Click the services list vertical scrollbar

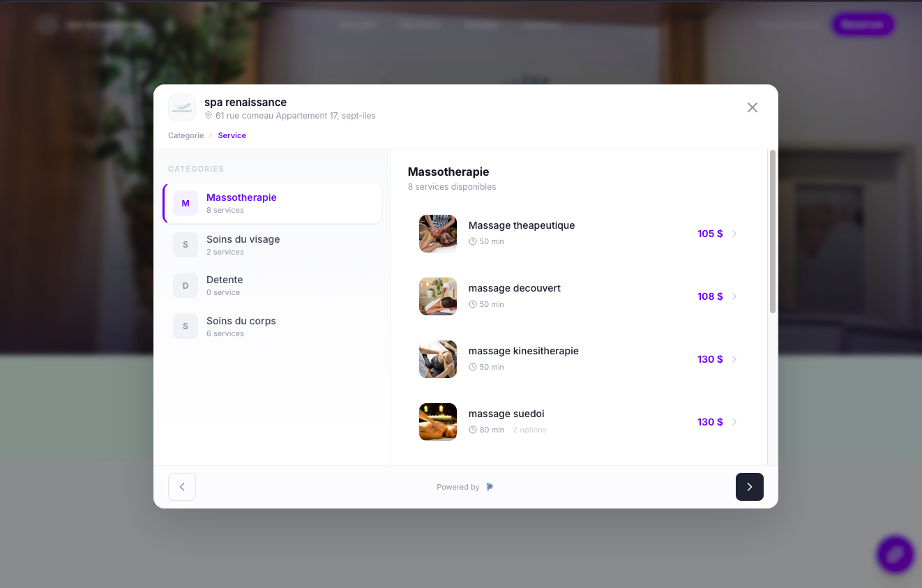772,232
